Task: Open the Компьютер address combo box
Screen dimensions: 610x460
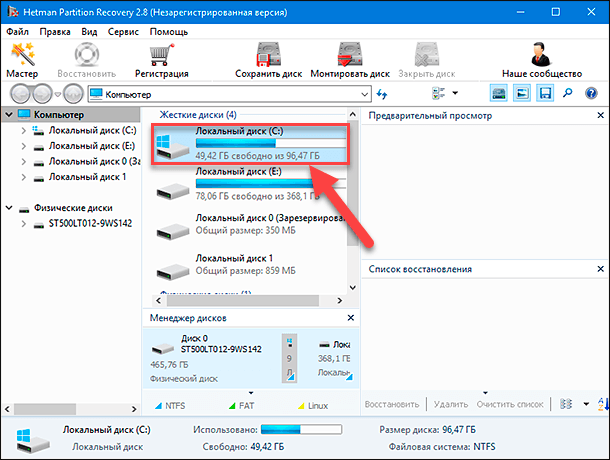Action: click(229, 94)
